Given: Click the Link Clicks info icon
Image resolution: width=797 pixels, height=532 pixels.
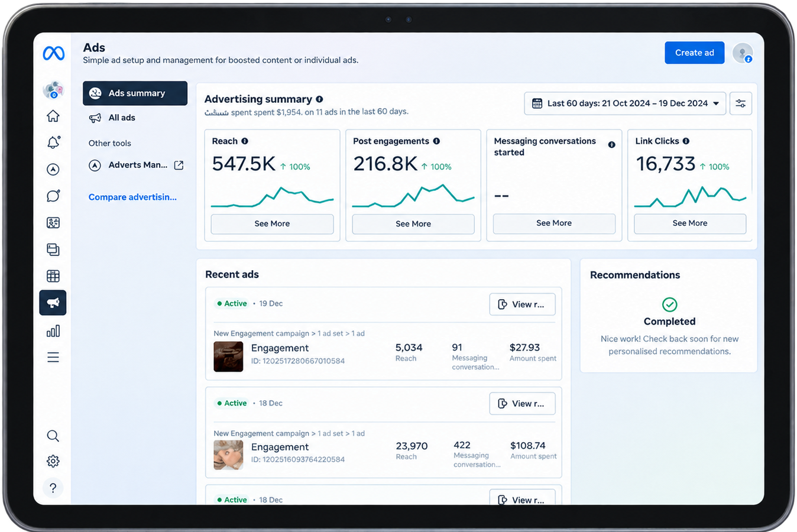Looking at the screenshot, I should 686,141.
